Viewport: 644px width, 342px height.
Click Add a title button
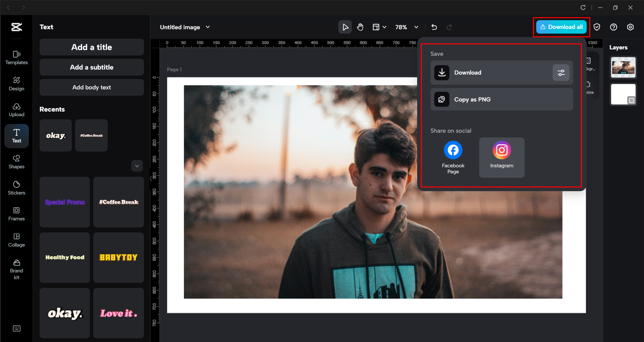[92, 47]
